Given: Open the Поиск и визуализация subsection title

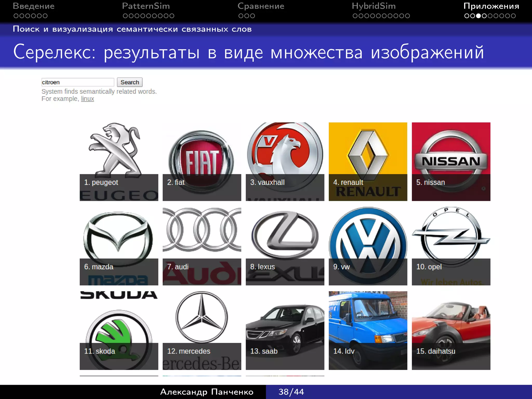Looking at the screenshot, I should tap(132, 29).
